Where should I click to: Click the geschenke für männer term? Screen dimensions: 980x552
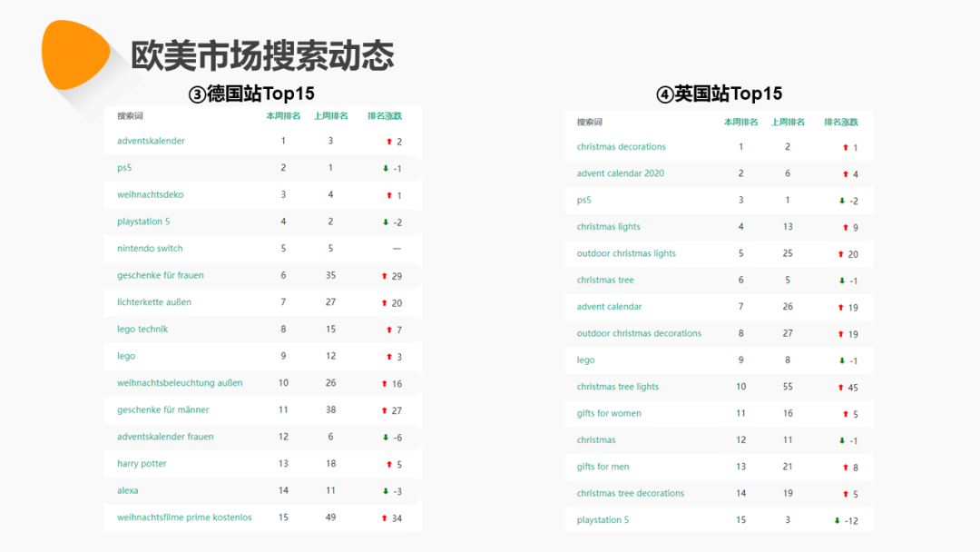(162, 409)
